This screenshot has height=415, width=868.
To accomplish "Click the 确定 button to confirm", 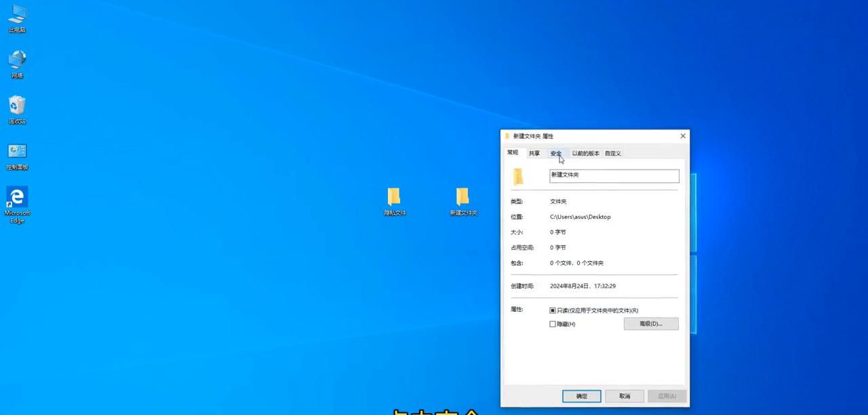I will [x=580, y=396].
